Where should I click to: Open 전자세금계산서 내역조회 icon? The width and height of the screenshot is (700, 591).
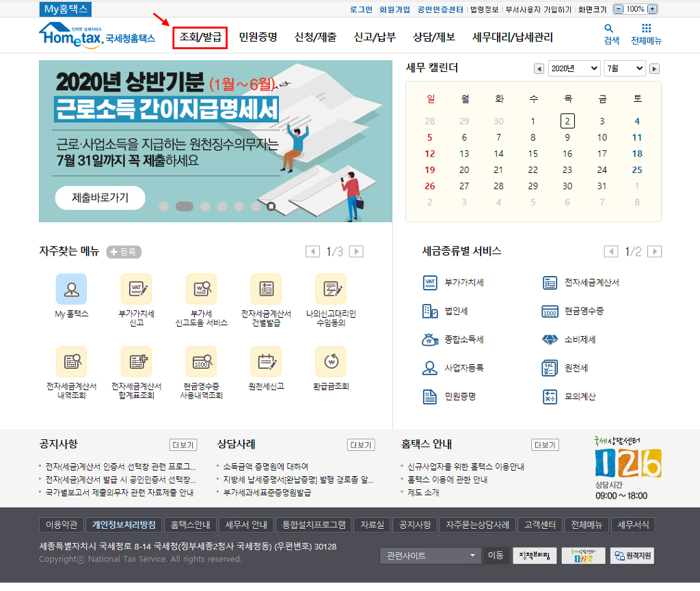(x=71, y=361)
